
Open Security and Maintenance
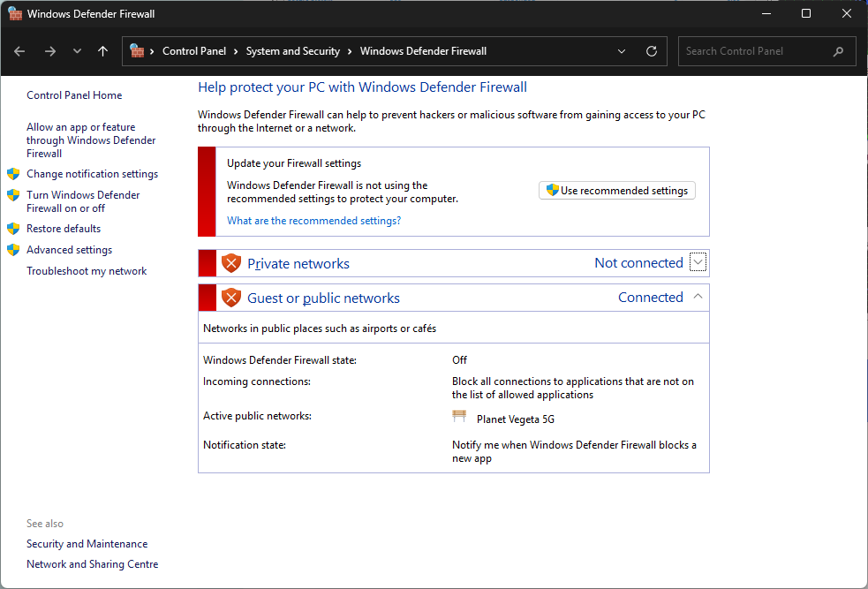coord(87,544)
